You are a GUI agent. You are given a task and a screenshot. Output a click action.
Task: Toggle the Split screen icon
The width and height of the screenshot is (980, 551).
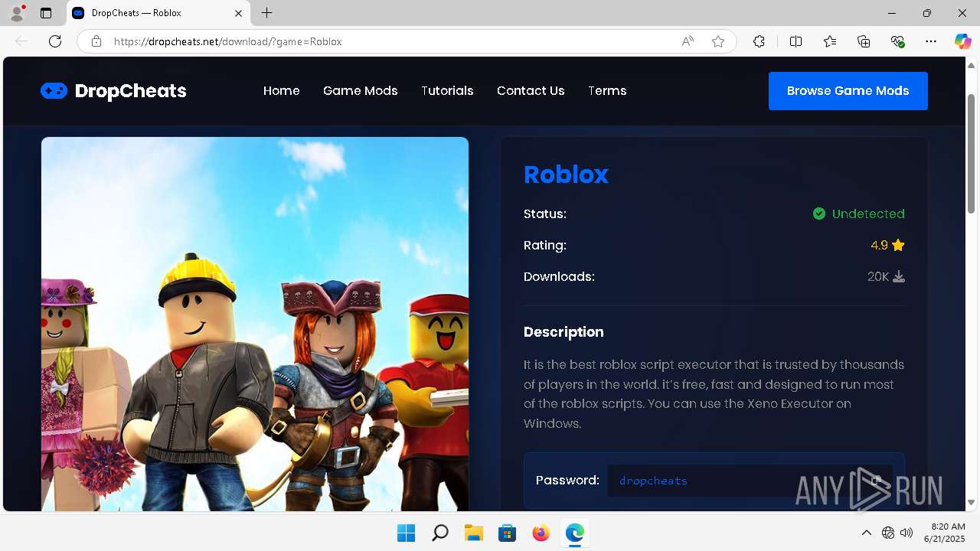click(x=796, y=41)
